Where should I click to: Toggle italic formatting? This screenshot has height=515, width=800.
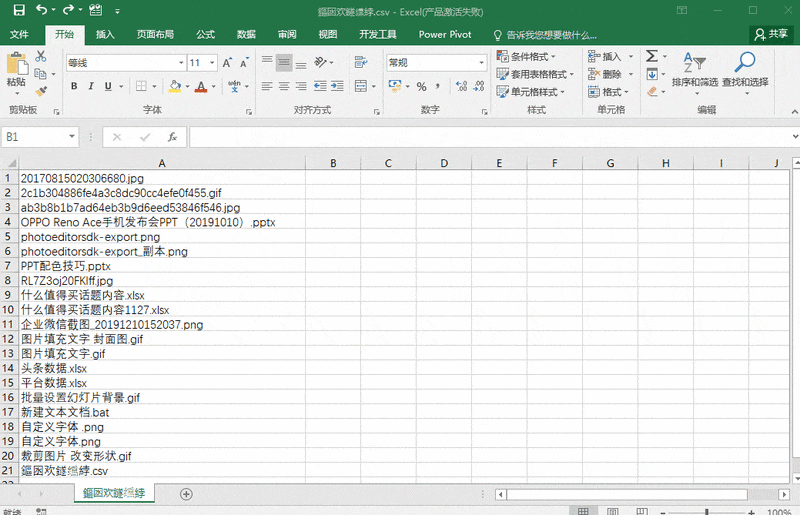click(x=90, y=87)
